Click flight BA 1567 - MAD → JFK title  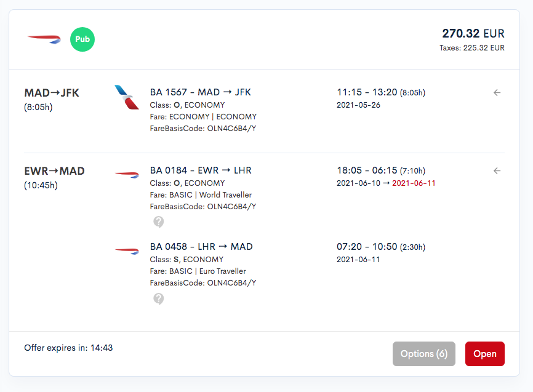coord(201,92)
